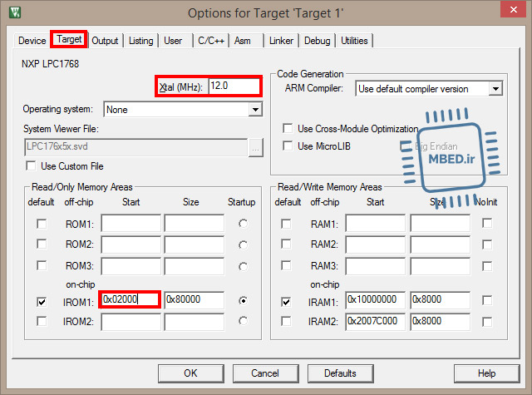Browse for System Viewer File with ellipsis button
Screen dimensions: 532x395
256,148
